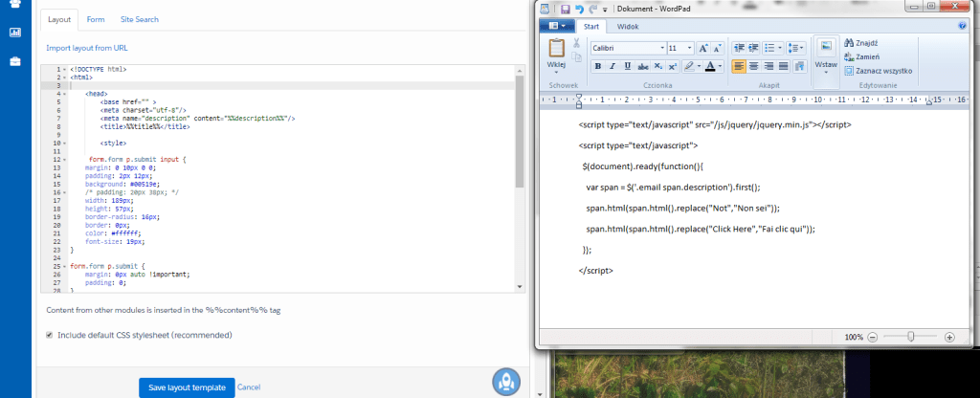980x398 pixels.
Task: Click the WordPad app icon in the title bar
Action: pyautogui.click(x=544, y=9)
